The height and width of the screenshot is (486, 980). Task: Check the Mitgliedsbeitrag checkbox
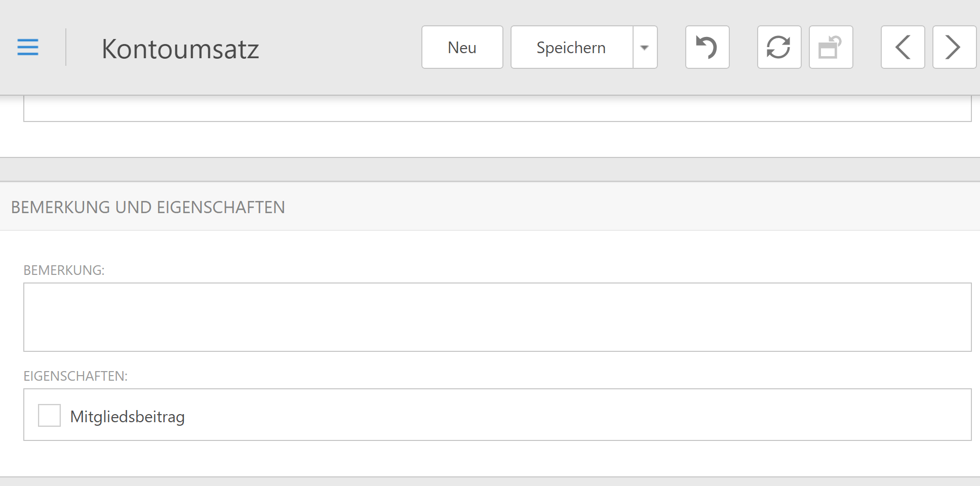pyautogui.click(x=50, y=415)
